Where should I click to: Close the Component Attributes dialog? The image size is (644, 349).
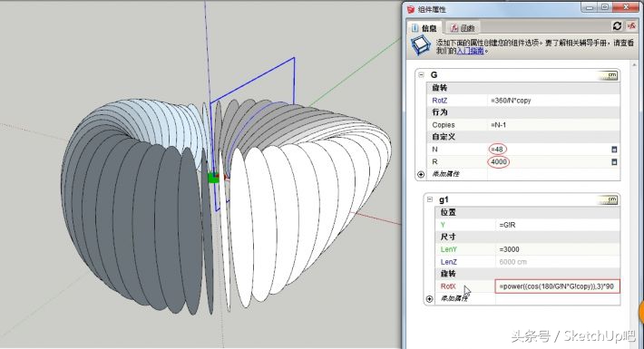pyautogui.click(x=627, y=7)
